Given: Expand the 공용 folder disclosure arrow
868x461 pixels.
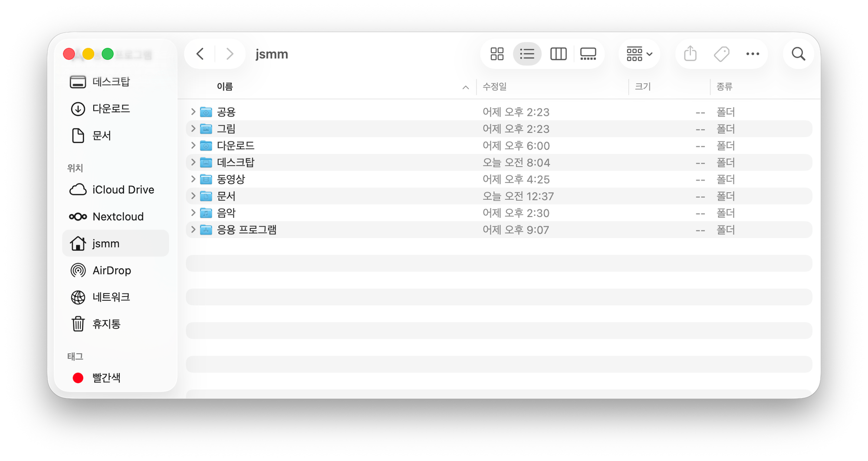Looking at the screenshot, I should [193, 112].
